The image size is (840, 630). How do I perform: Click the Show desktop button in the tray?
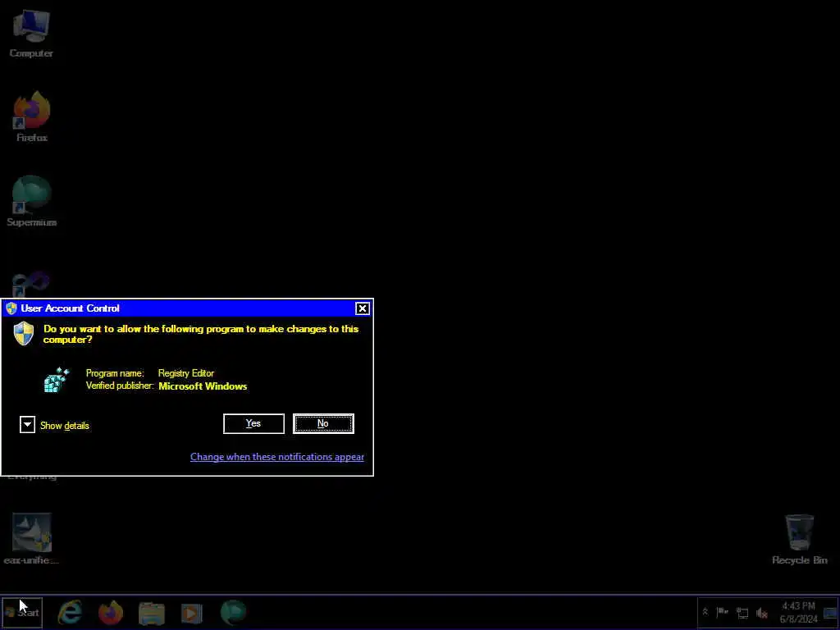(831, 612)
